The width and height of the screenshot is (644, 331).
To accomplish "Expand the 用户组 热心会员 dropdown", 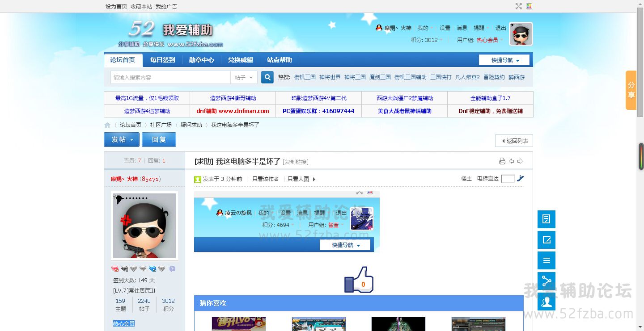I will 480,40.
